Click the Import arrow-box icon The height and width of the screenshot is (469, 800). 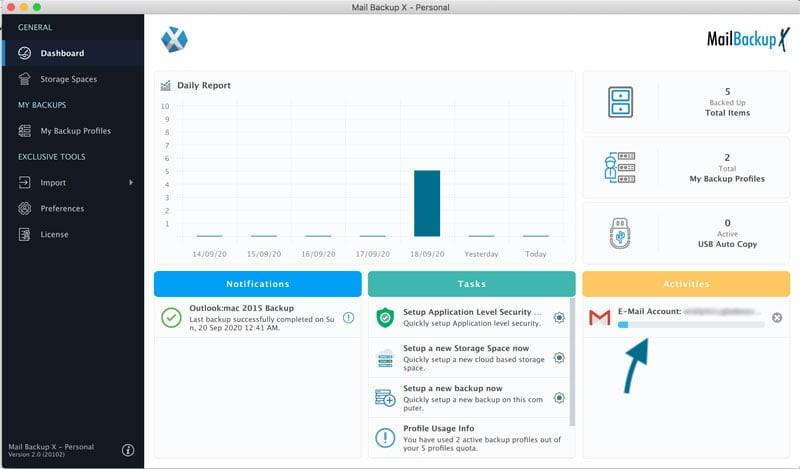24,182
